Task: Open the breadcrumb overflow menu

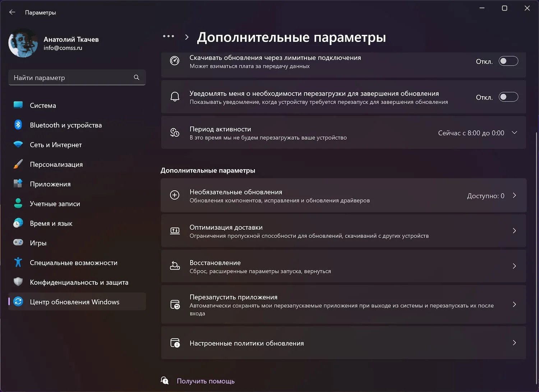Action: point(168,36)
